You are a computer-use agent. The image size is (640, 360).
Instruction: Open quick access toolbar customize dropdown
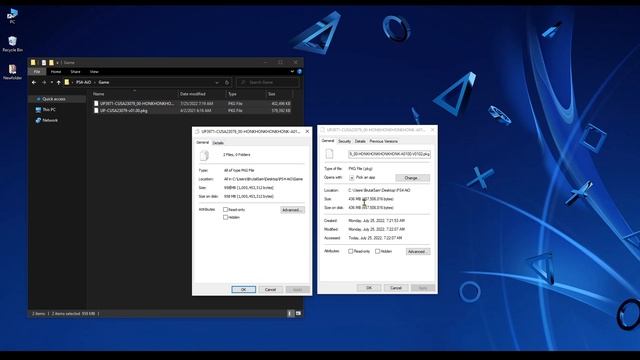tap(58, 62)
